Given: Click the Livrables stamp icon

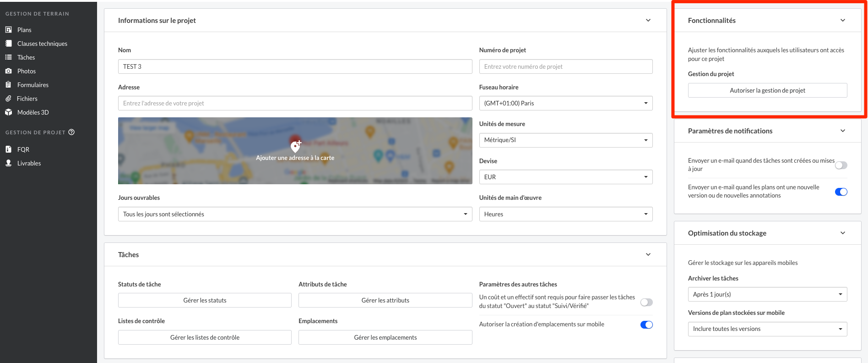Looking at the screenshot, I should pos(8,163).
